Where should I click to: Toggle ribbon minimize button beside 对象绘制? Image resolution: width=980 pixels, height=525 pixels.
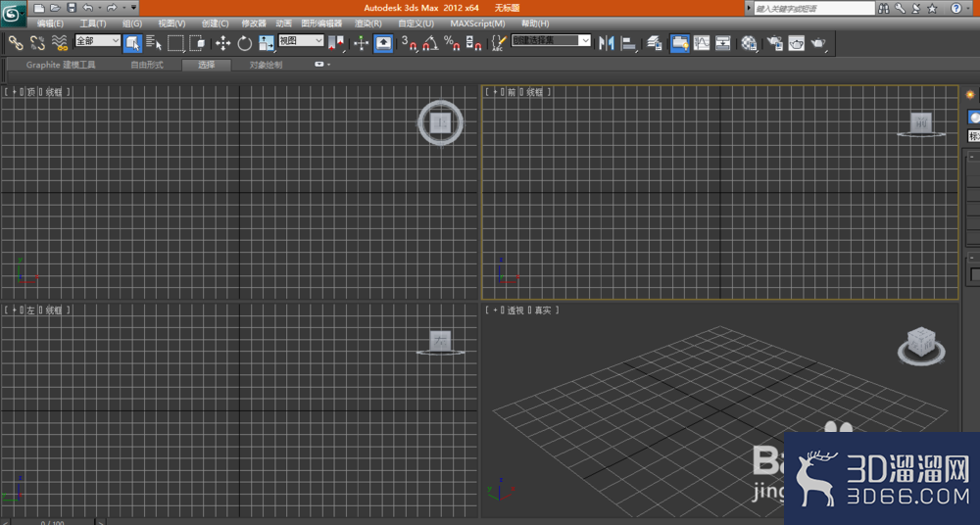[320, 65]
